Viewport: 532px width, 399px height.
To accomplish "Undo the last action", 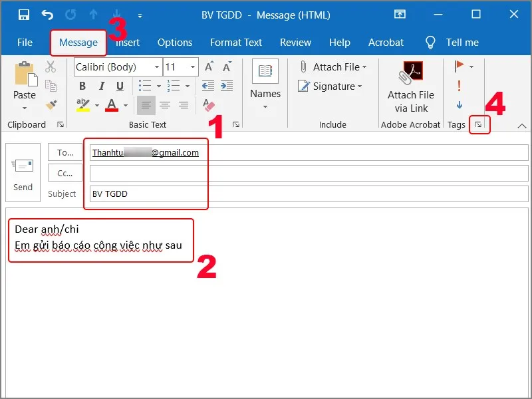I will [47, 14].
